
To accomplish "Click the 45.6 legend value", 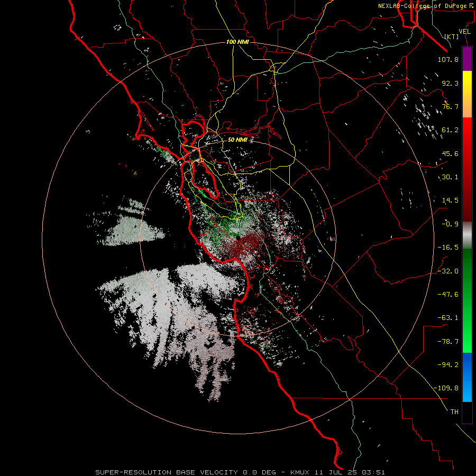I will (450, 153).
